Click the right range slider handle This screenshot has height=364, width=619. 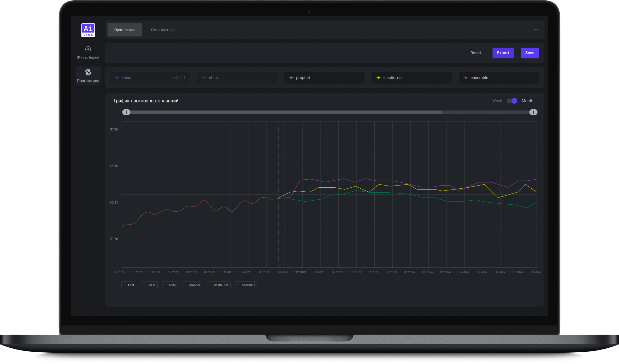(533, 112)
